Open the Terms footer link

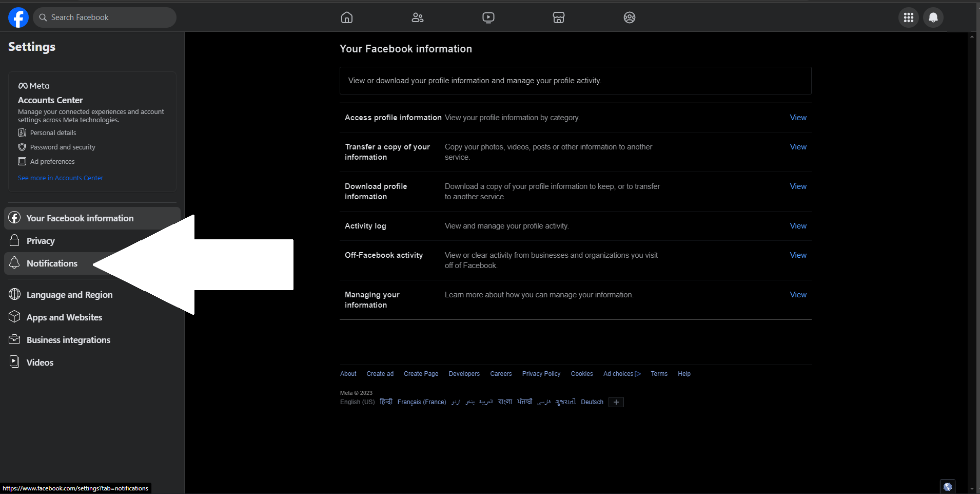(x=658, y=373)
